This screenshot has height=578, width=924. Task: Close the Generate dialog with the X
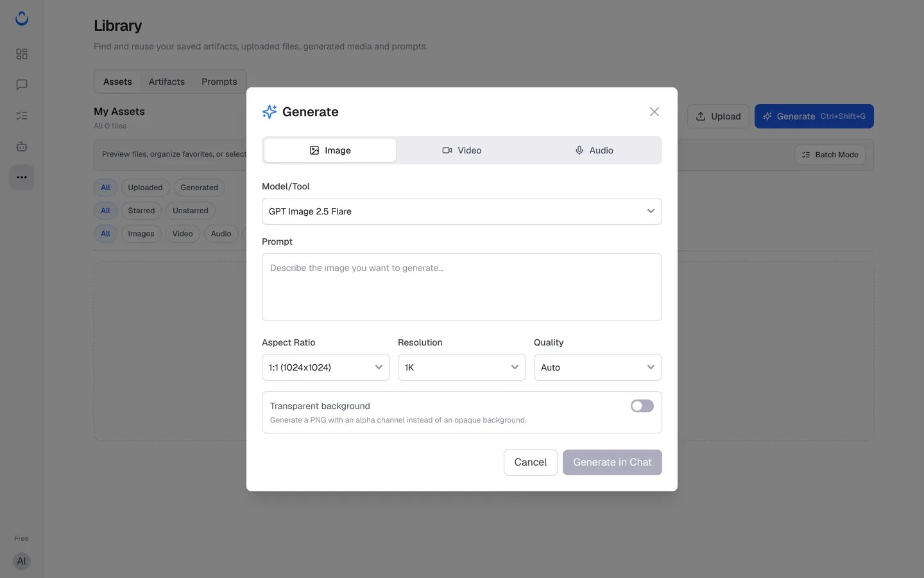click(654, 112)
